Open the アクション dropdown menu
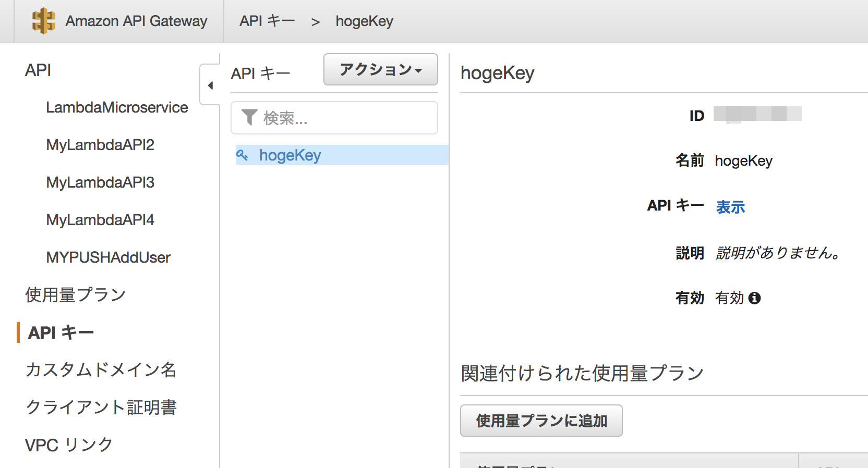The image size is (868, 468). pyautogui.click(x=381, y=69)
